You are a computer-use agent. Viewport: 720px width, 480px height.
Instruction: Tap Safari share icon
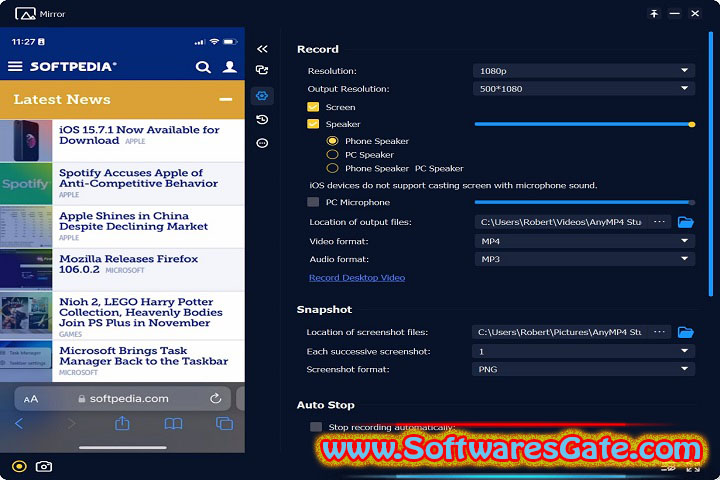coord(122,423)
